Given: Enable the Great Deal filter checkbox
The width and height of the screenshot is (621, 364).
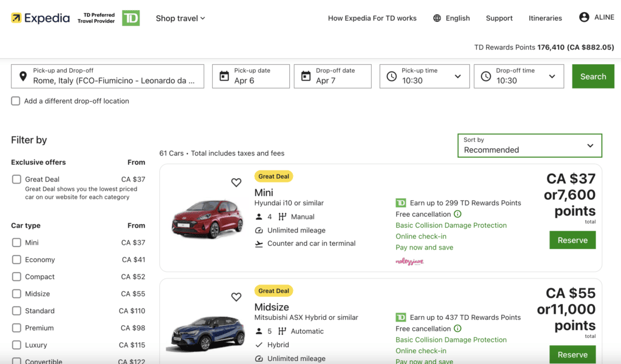Looking at the screenshot, I should (16, 179).
